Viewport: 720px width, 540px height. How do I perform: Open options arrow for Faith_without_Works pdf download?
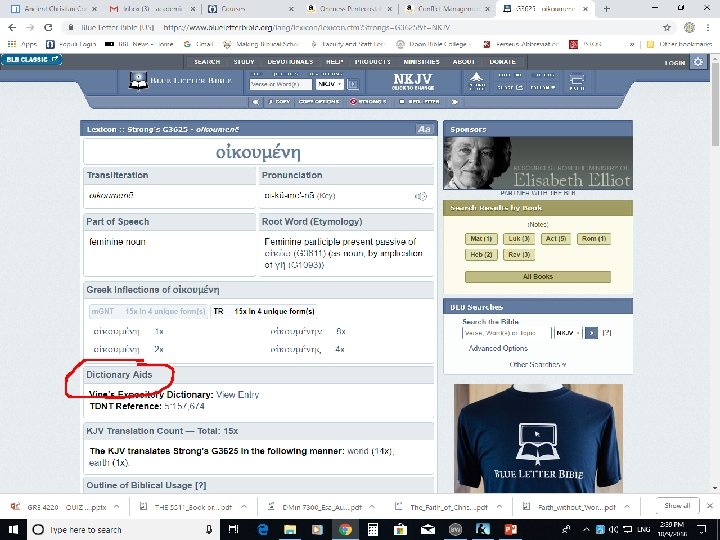click(627, 506)
